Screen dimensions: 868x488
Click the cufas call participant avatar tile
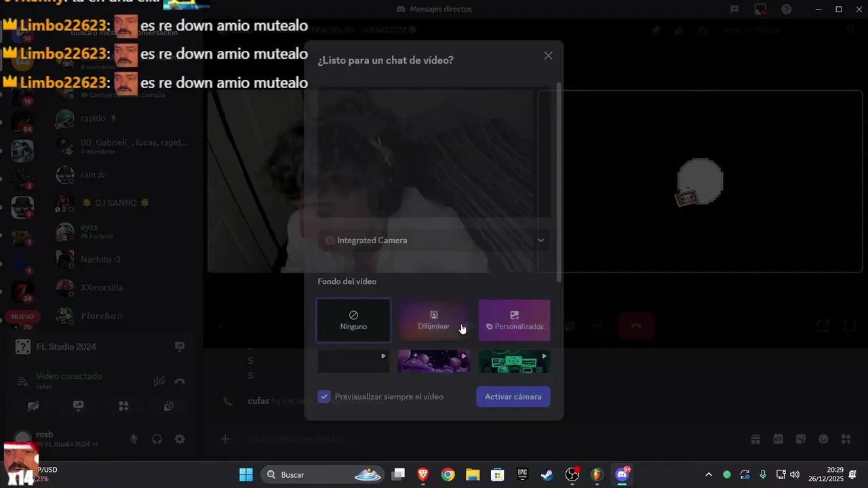tap(701, 181)
